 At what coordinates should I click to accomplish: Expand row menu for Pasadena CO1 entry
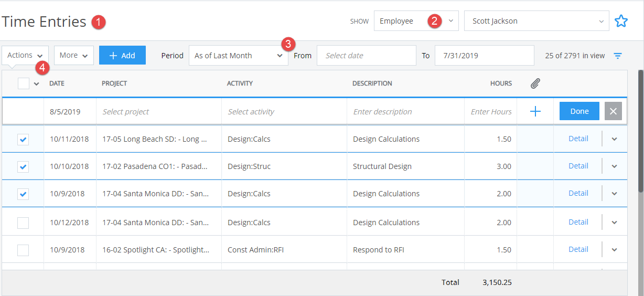point(615,166)
